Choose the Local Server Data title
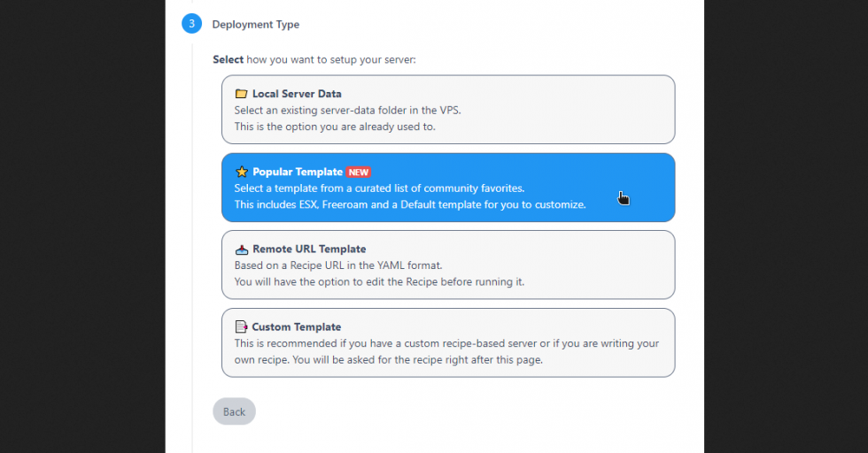 [297, 94]
